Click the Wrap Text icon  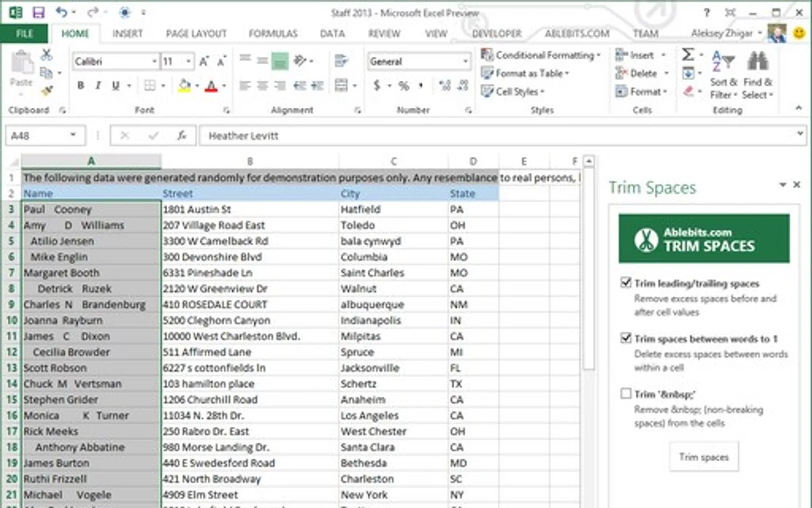[341, 61]
